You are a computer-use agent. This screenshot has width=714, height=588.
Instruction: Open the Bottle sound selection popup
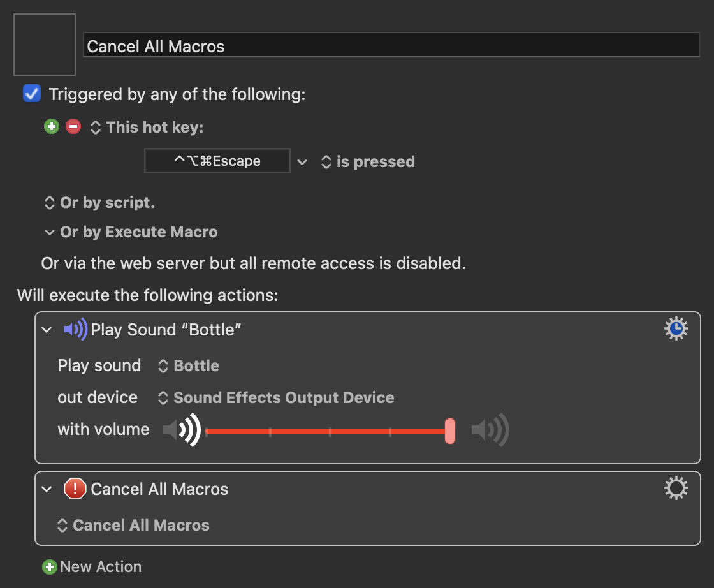coord(189,365)
